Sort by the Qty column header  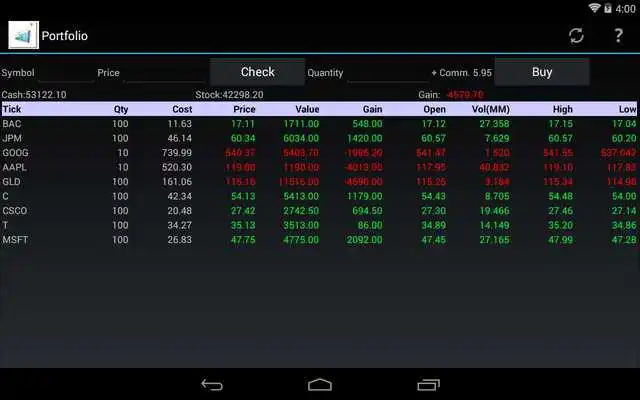(121, 109)
